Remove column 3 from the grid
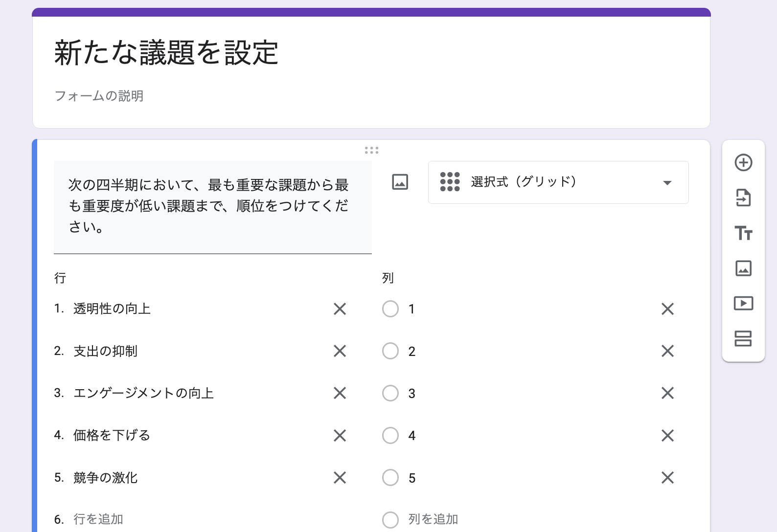The width and height of the screenshot is (777, 532). [x=667, y=393]
